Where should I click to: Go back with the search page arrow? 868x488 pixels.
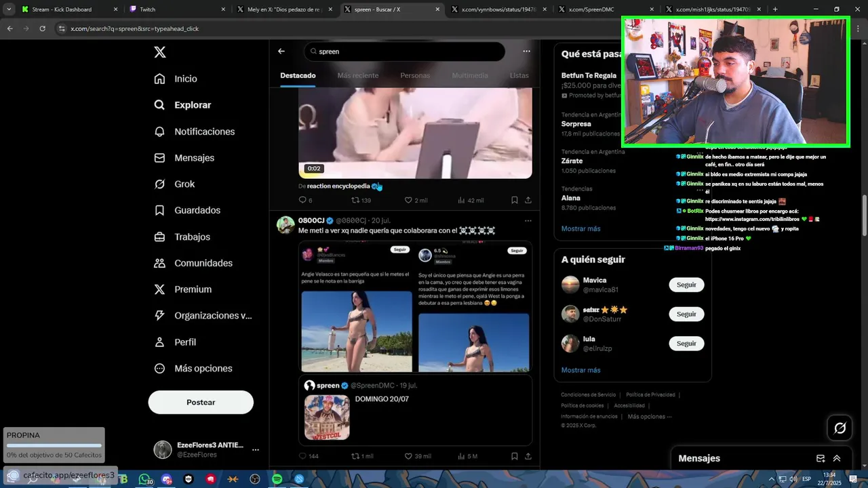(x=281, y=51)
